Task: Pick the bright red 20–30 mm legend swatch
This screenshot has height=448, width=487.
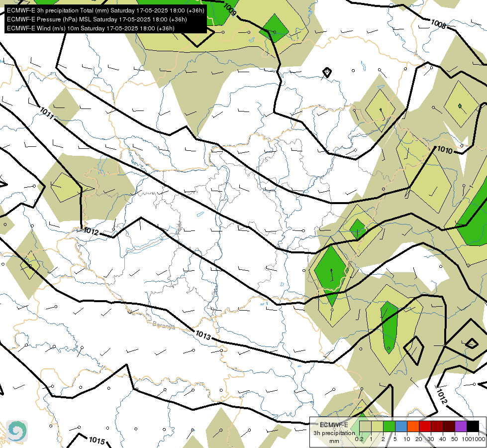Action: point(425,426)
